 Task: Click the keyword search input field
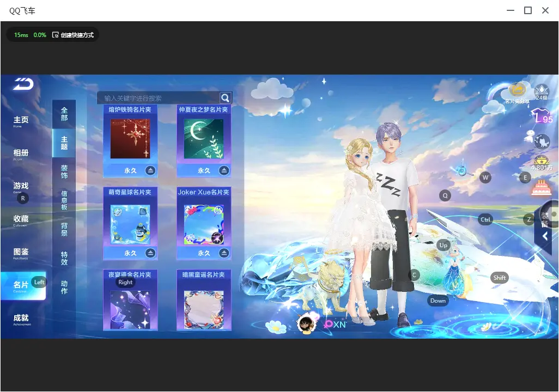(x=159, y=98)
